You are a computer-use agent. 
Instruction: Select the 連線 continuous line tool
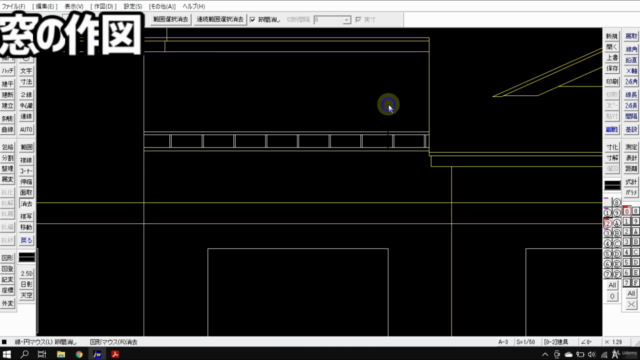tap(26, 117)
